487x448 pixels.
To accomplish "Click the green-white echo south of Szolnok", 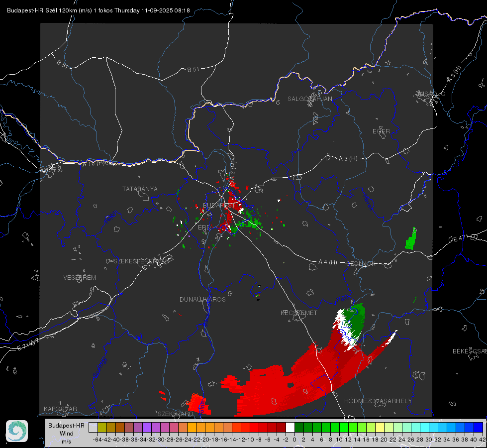I will point(349,326).
